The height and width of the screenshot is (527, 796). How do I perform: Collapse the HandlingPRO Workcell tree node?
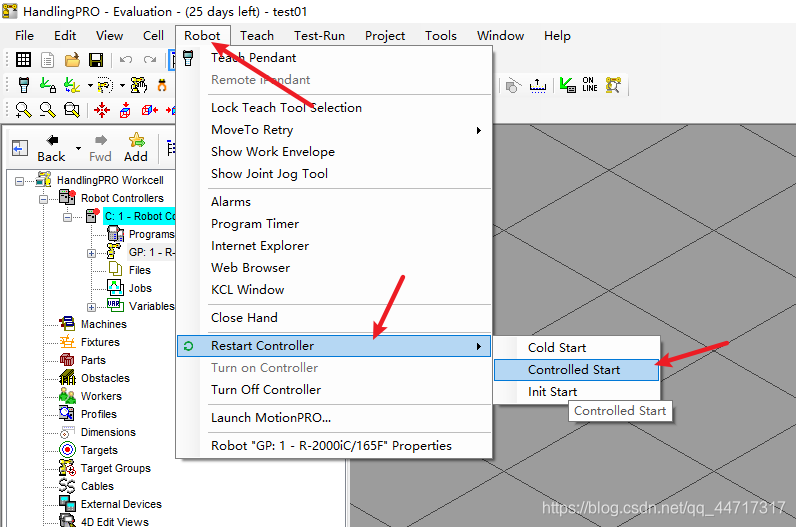coord(19,181)
